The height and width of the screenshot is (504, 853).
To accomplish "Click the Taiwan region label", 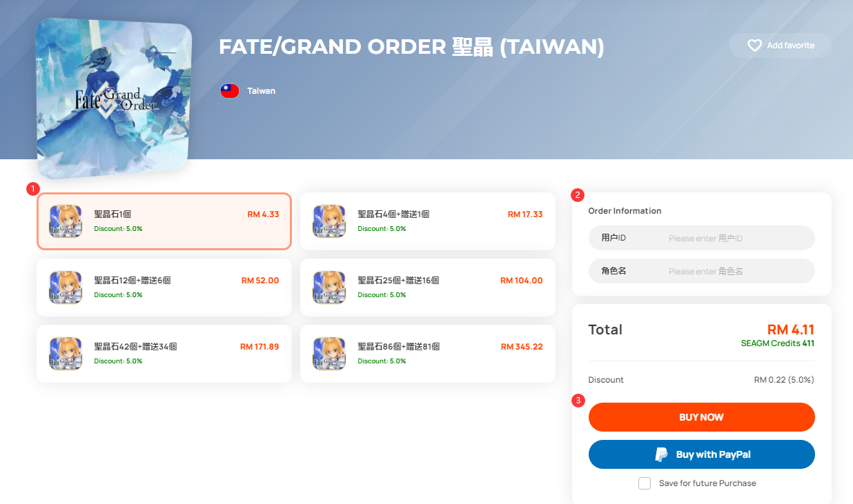I will (262, 91).
